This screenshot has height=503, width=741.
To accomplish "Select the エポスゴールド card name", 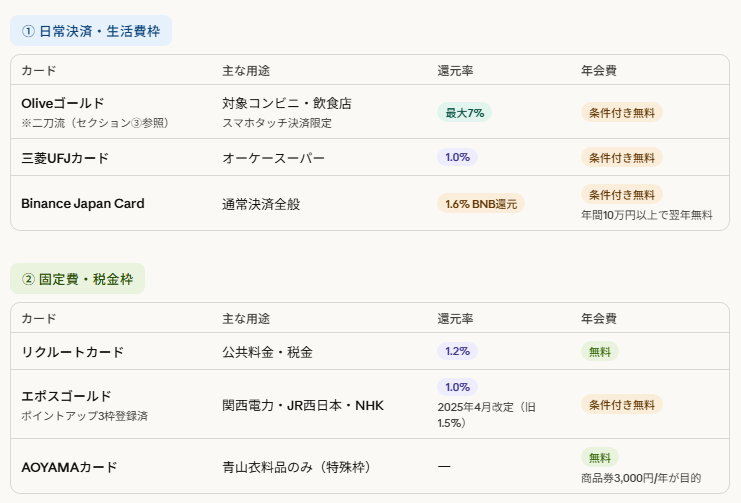I will click(66, 396).
